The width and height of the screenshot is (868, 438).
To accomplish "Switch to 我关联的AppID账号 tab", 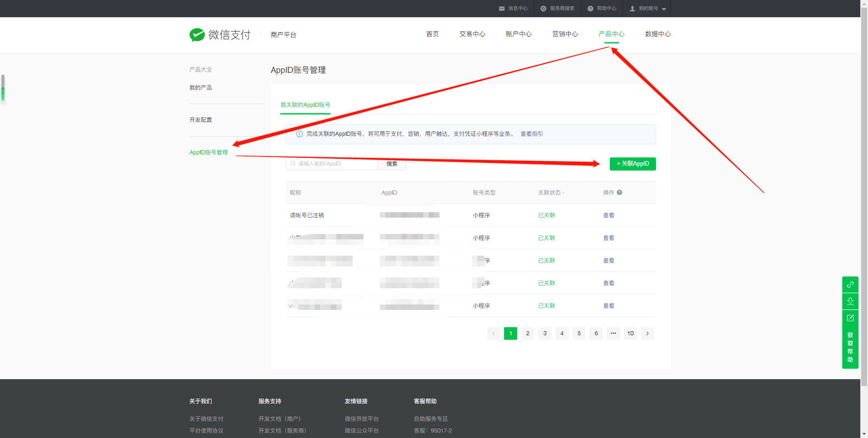I will point(305,105).
